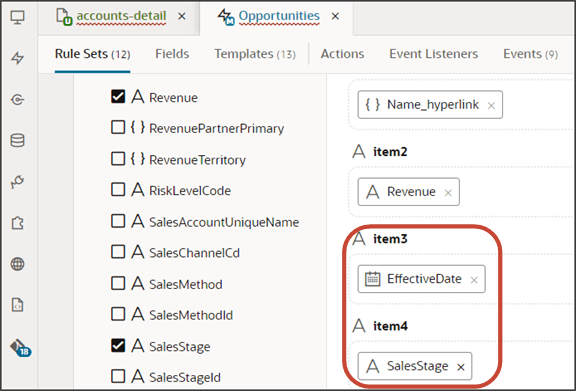Remove EffectiveDate from item3

474,280
